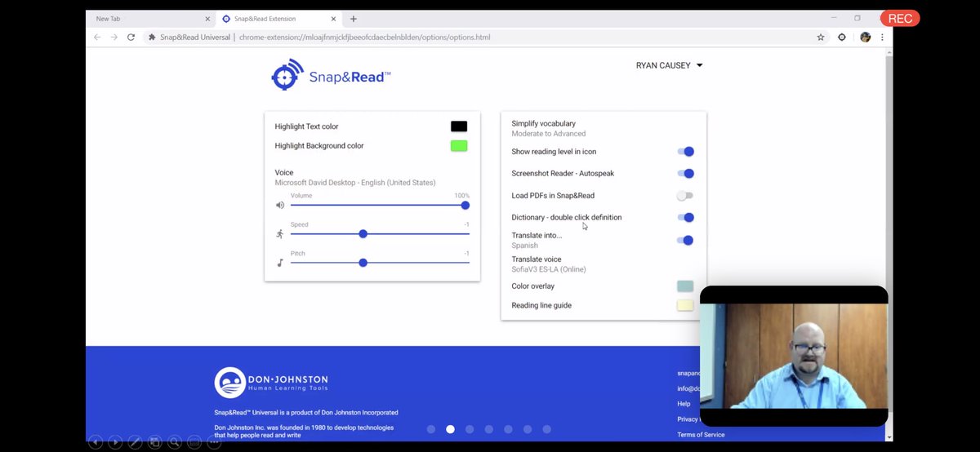Open the Snap&Read extension toolbar icon
The height and width of the screenshot is (452, 980).
pos(842,37)
